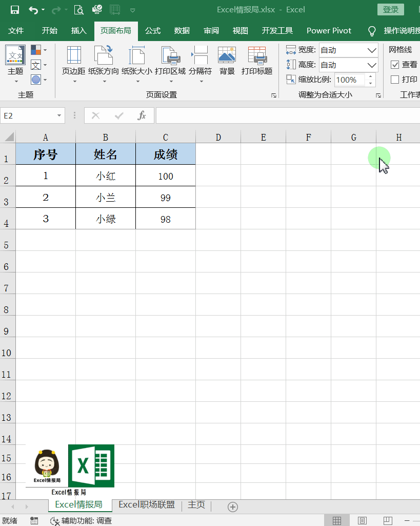Click the 登录 sign-in button
This screenshot has height=526, width=420.
pyautogui.click(x=390, y=10)
